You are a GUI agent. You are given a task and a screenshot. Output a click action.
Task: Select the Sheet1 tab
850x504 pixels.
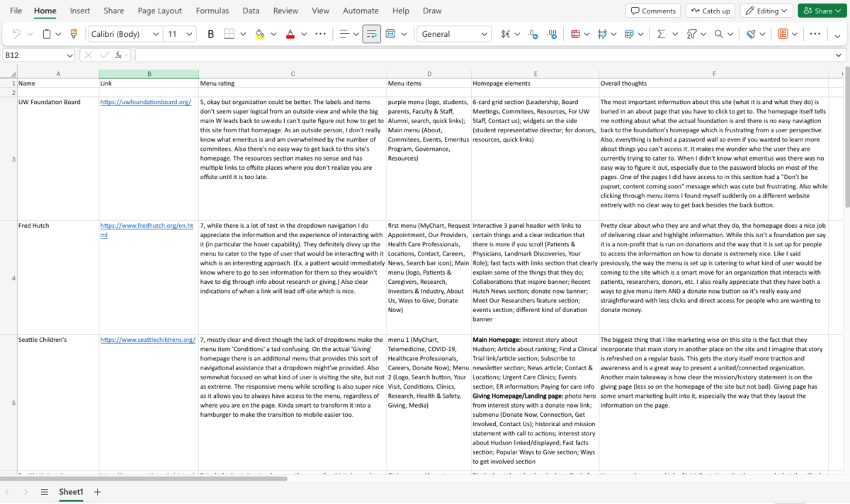(71, 492)
